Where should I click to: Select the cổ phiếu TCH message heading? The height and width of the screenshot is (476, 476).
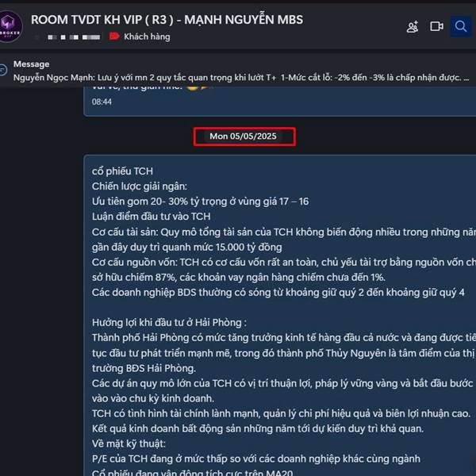tap(122, 171)
